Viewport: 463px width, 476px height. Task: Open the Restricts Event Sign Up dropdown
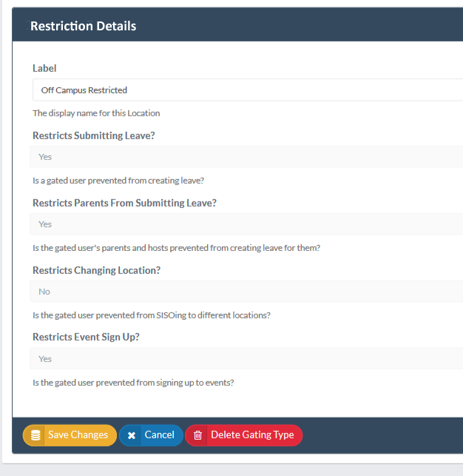coord(246,359)
